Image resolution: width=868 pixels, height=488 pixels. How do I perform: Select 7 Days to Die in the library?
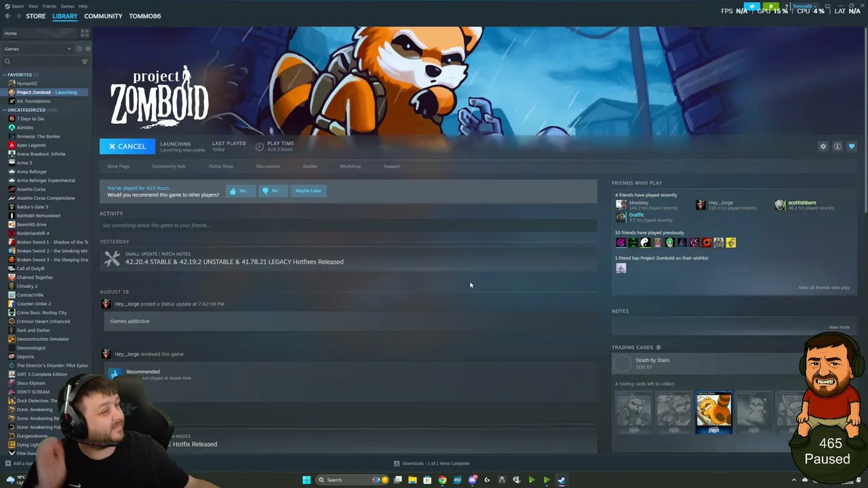pos(31,119)
